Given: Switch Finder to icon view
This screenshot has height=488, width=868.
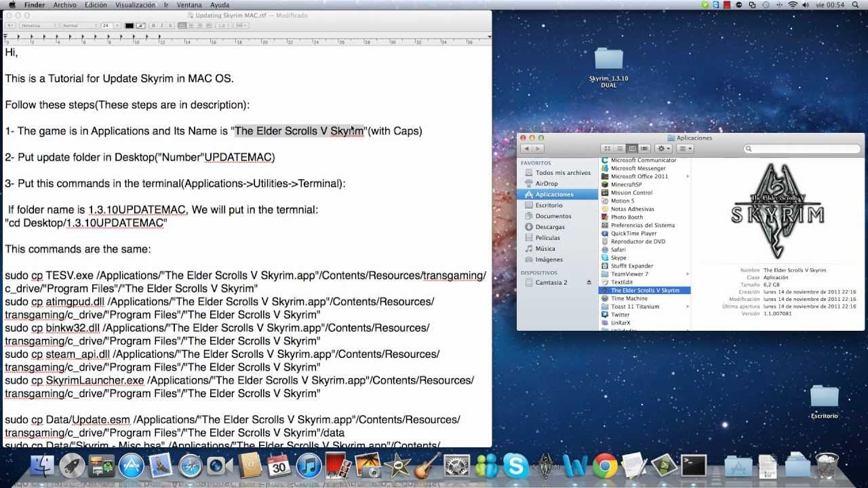Looking at the screenshot, I should 607,148.
